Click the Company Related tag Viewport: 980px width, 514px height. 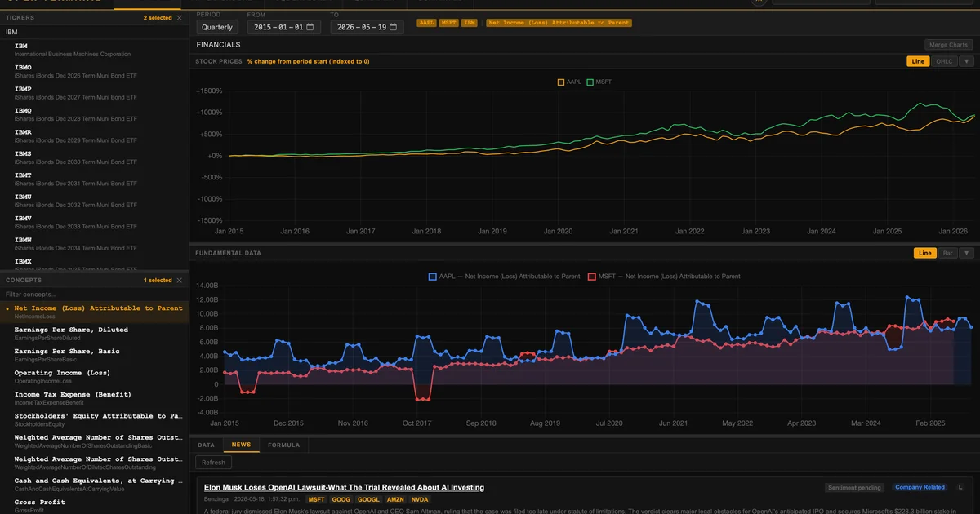pos(920,487)
